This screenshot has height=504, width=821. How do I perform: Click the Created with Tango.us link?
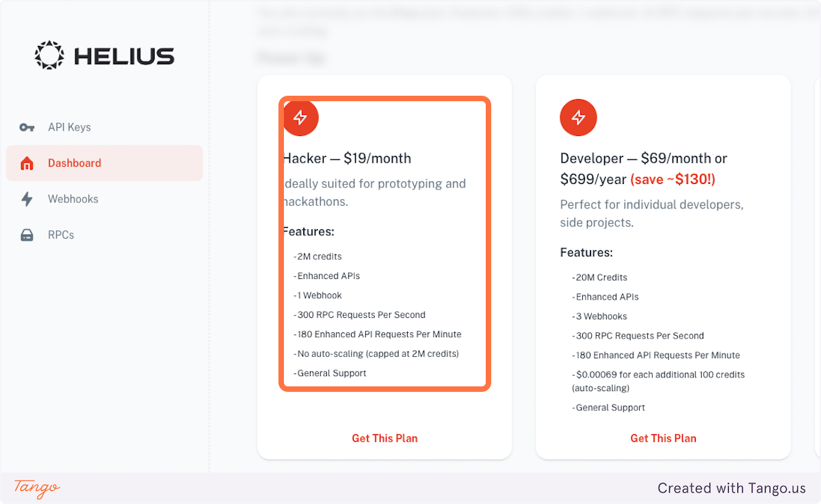point(731,488)
